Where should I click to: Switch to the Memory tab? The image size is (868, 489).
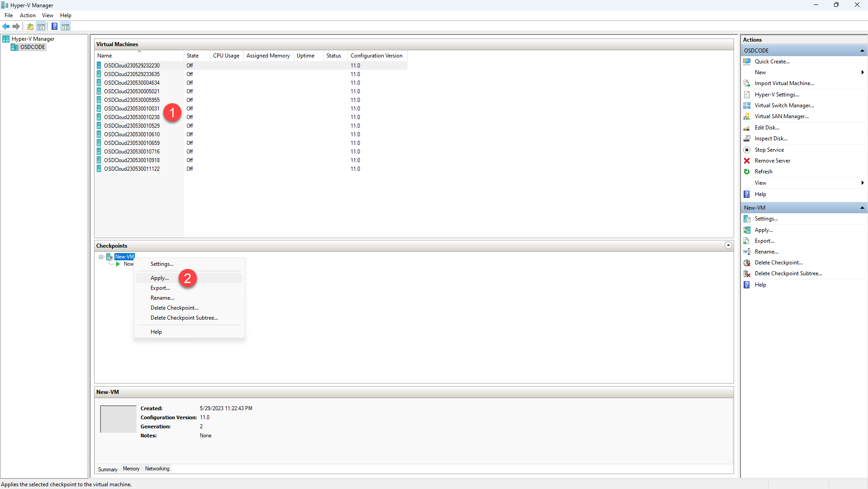tap(131, 469)
